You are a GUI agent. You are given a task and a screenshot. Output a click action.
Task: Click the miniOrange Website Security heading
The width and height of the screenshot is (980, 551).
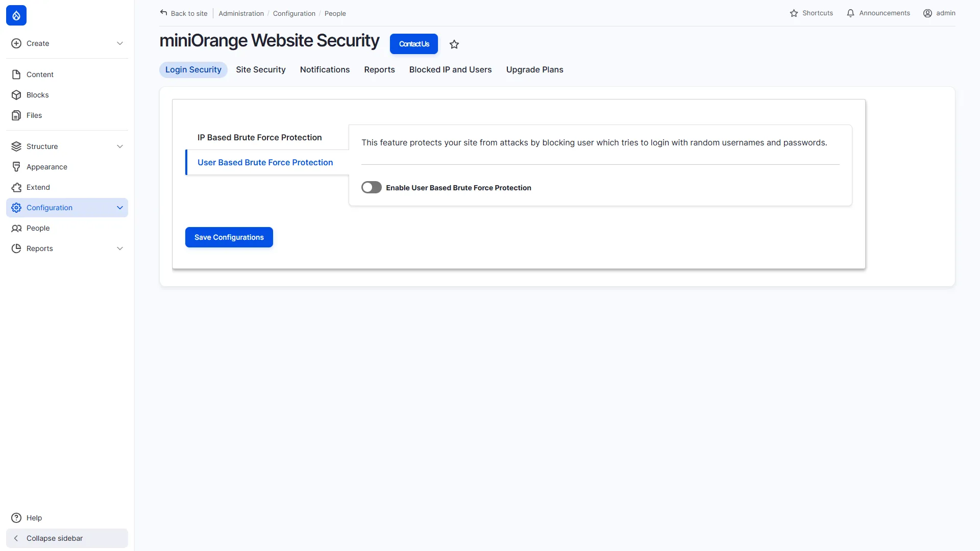pos(269,40)
